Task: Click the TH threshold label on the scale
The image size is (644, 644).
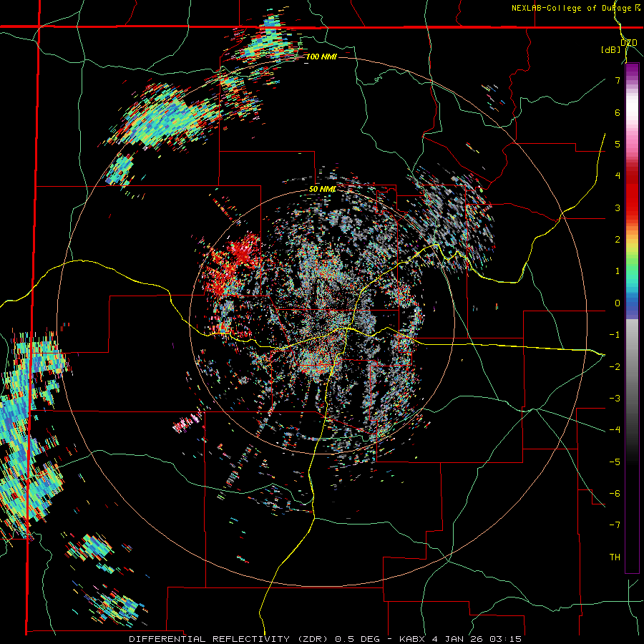Action: pos(615,557)
